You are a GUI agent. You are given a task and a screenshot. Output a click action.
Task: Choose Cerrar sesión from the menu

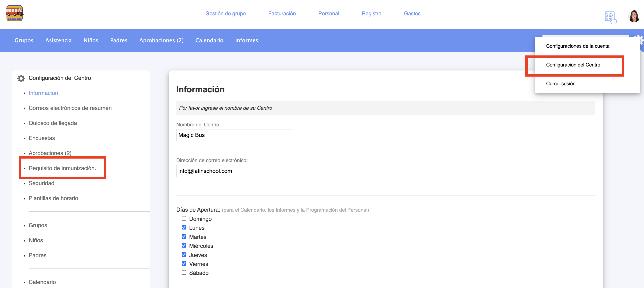[561, 84]
